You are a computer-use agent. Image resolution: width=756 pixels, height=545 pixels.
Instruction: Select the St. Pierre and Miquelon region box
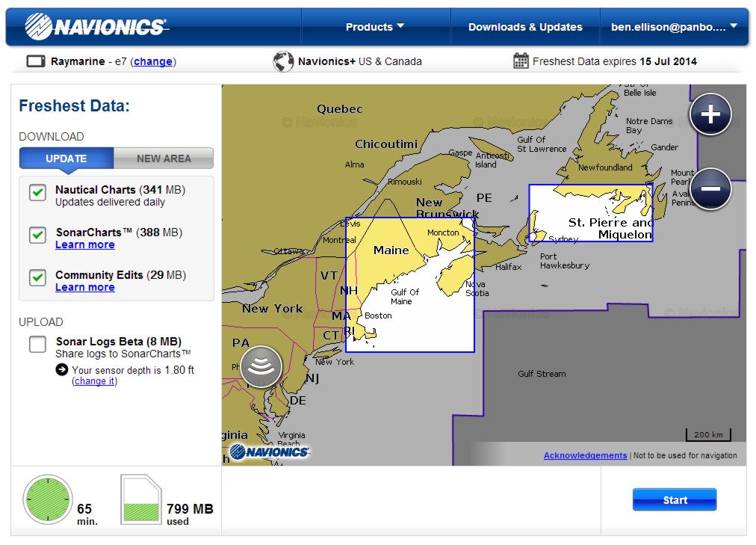[x=591, y=213]
